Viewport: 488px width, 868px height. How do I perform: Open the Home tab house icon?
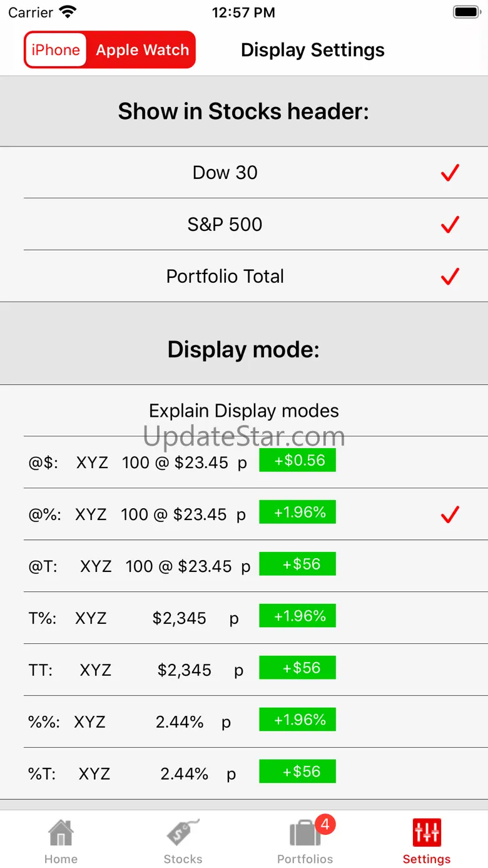point(61,833)
